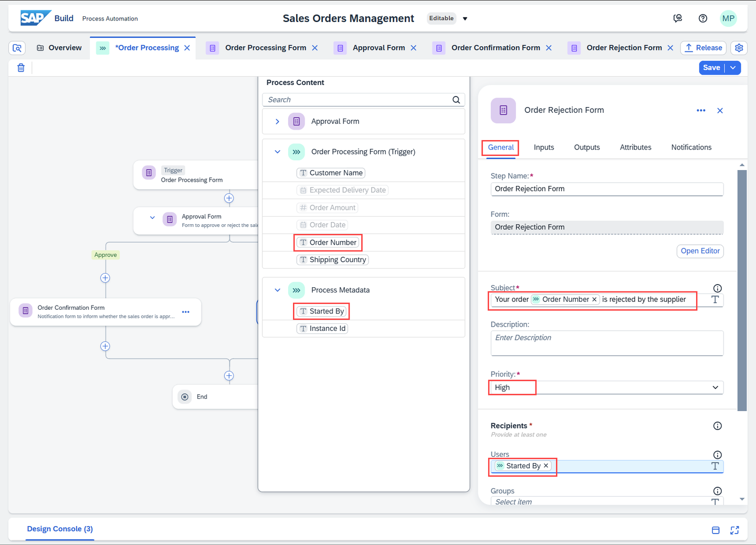The image size is (756, 545).
Task: Click the Users info icon
Action: pos(718,455)
